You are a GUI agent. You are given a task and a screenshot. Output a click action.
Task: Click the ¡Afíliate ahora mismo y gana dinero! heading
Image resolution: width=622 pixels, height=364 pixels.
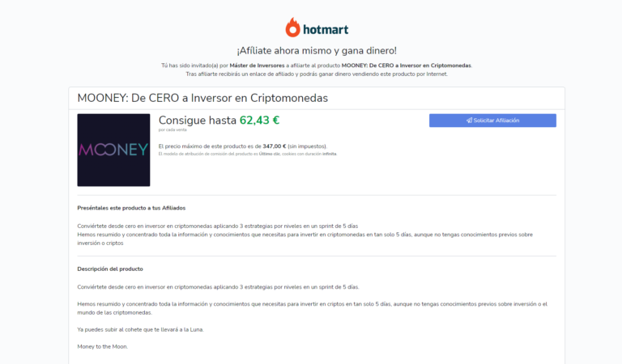[317, 51]
